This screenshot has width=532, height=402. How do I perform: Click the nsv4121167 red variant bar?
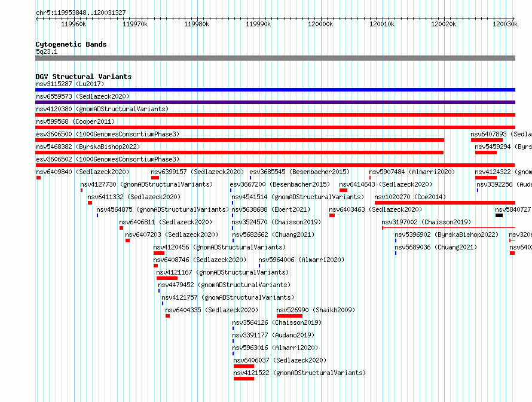tap(167, 278)
